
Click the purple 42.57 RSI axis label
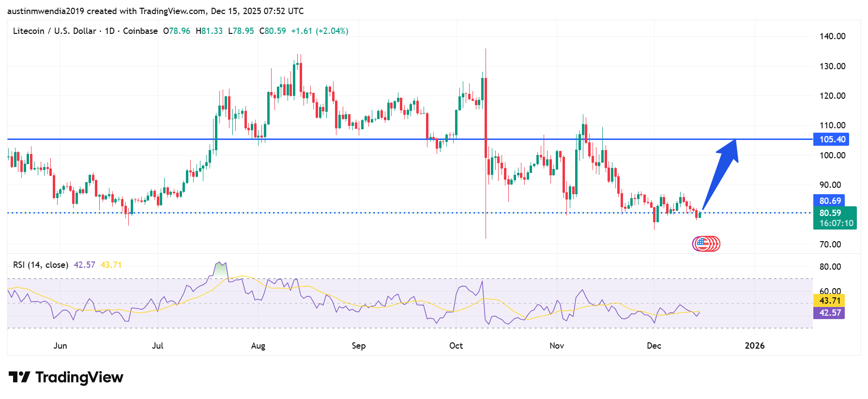(830, 313)
